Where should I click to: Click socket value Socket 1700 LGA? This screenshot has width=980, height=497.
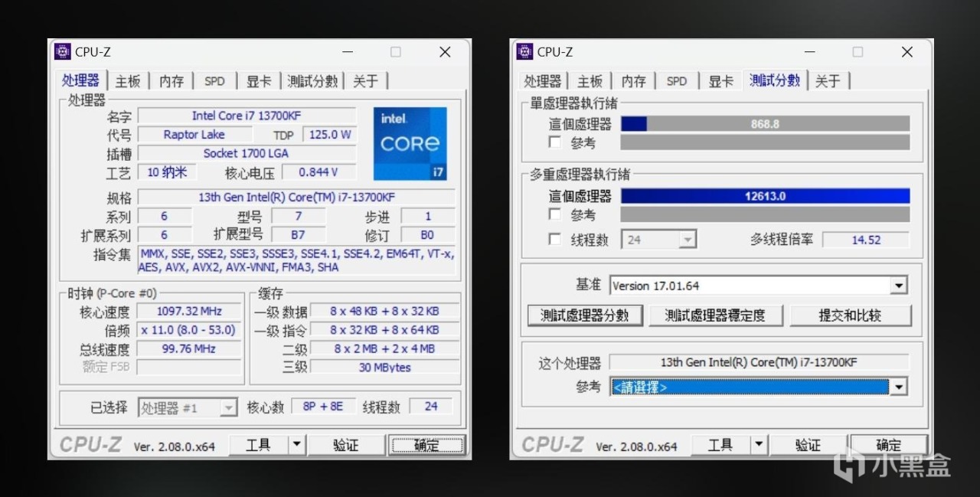pos(247,153)
